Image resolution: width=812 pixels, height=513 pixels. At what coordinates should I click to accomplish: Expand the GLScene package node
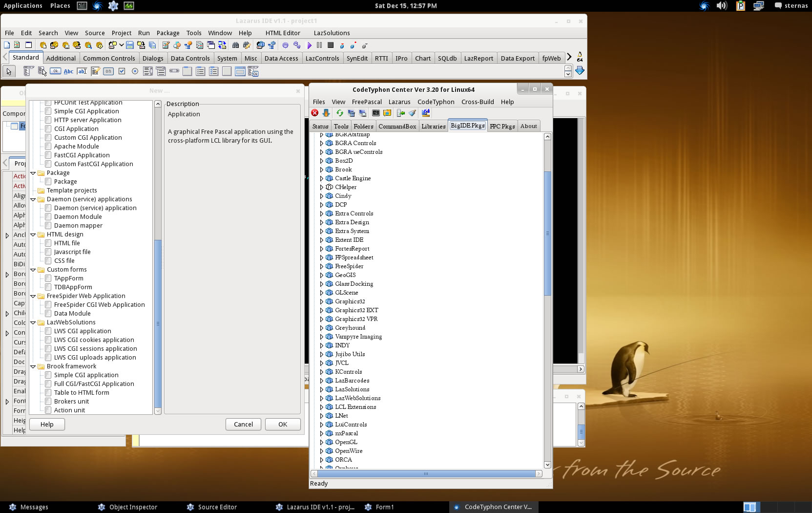321,293
